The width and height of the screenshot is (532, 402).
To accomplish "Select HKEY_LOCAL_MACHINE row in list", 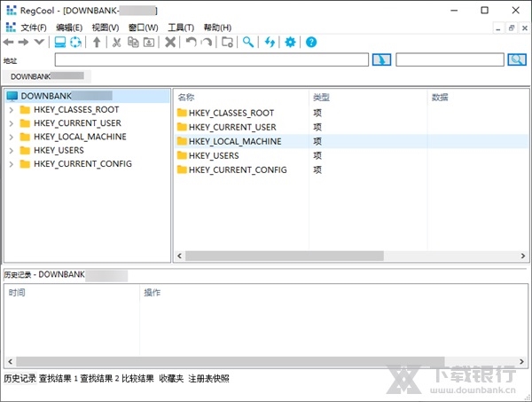I will point(351,141).
